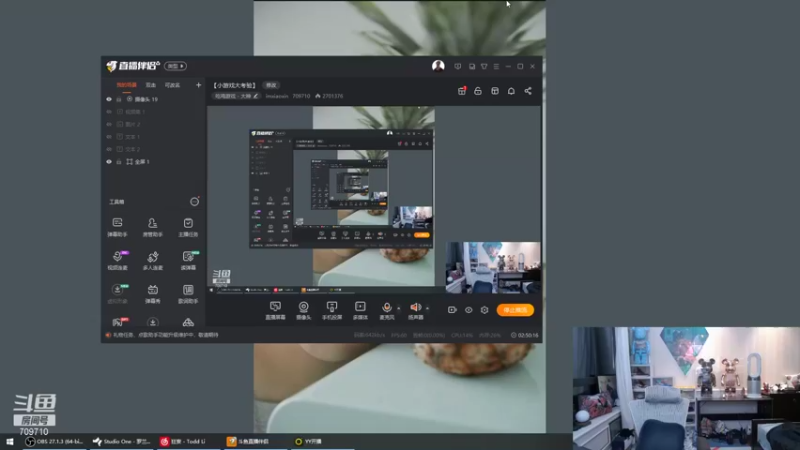This screenshot has height=450, width=800.
Task: Toggle visibility of 文本 1 source
Action: click(x=109, y=137)
